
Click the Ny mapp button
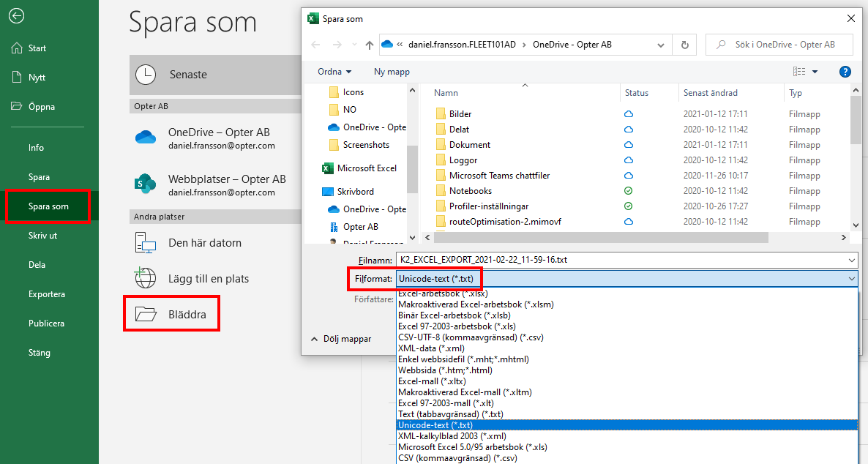(392, 72)
